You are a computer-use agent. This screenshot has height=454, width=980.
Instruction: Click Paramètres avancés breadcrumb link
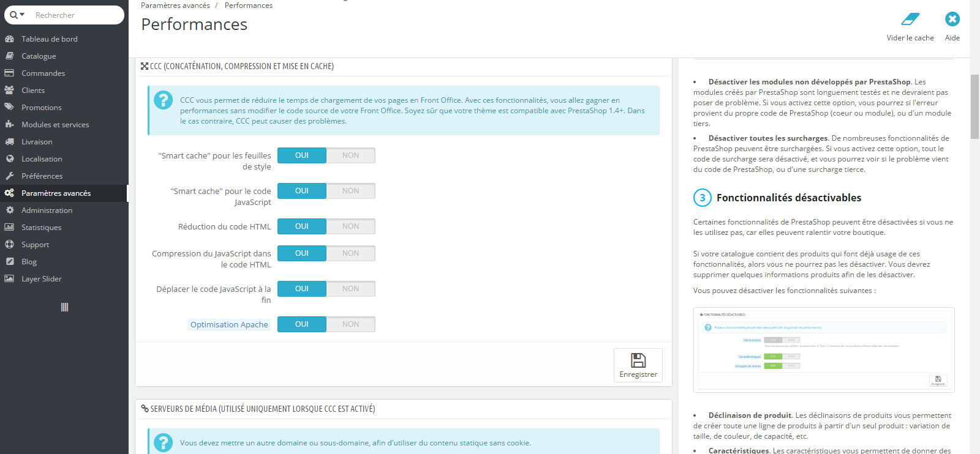pos(175,5)
